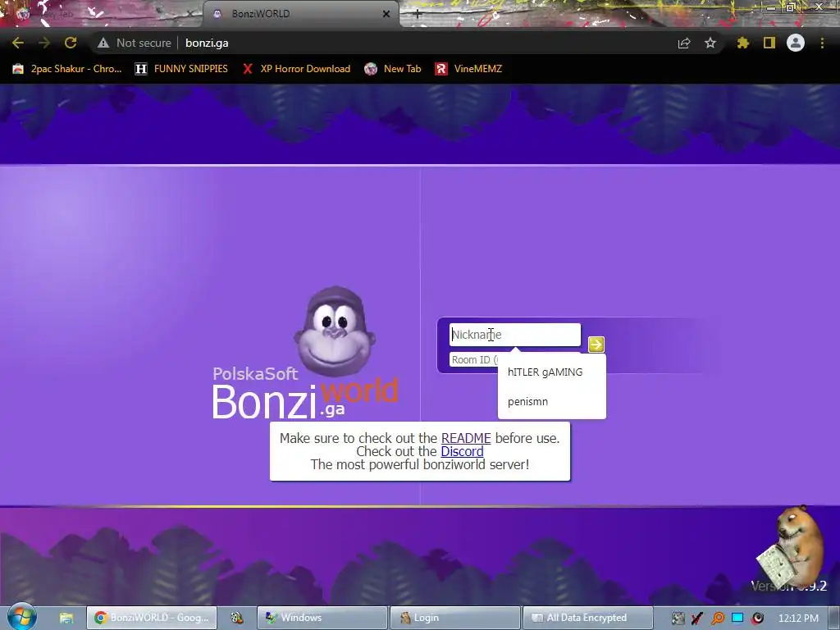Reload the bonzi.ga page

click(71, 43)
